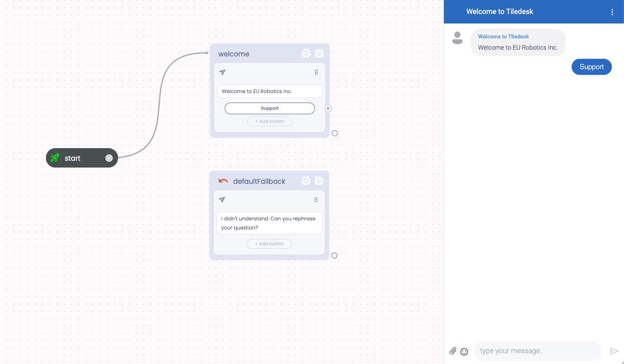
Task: Click the blue Support reply in chat preview
Action: [x=591, y=67]
